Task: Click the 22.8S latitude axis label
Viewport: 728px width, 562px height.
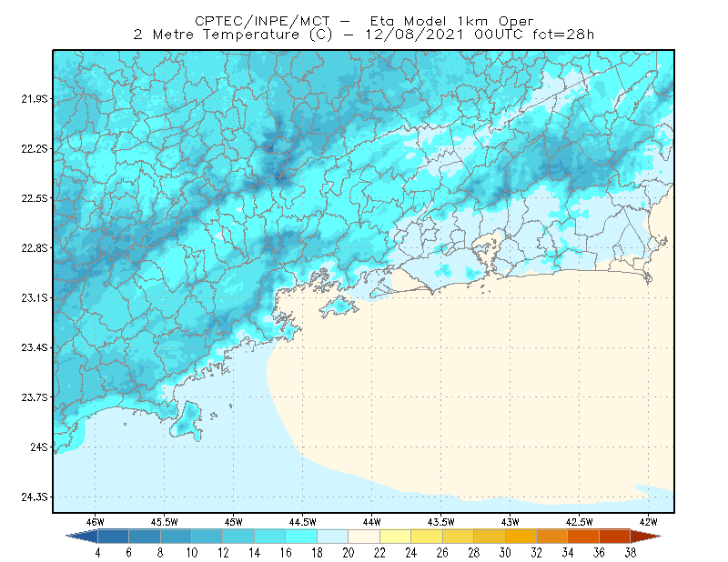Action: click(x=34, y=248)
